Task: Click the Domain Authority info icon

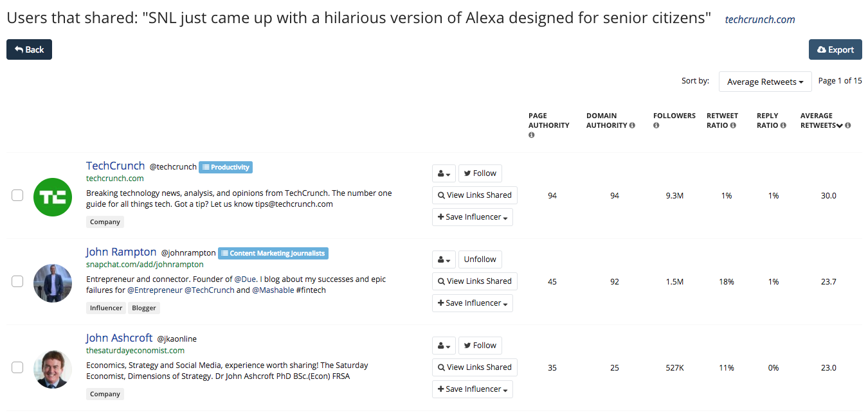Action: (x=632, y=125)
